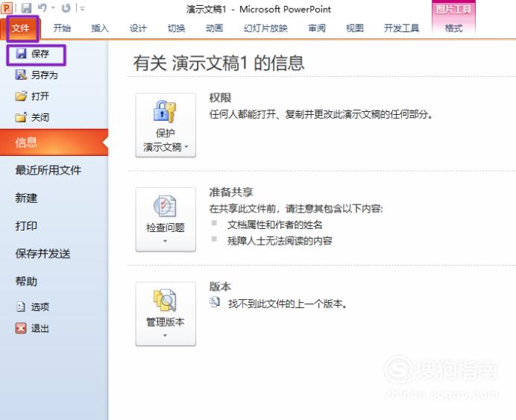Switch to the 审阅 tab

click(x=317, y=28)
